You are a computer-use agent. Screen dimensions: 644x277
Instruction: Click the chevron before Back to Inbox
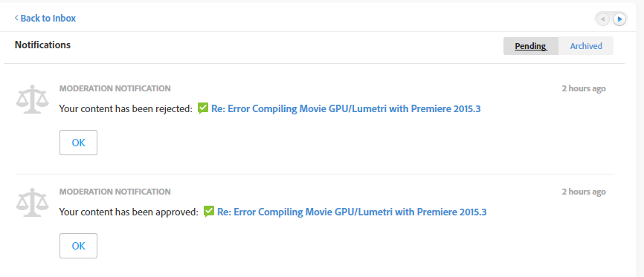(16, 18)
